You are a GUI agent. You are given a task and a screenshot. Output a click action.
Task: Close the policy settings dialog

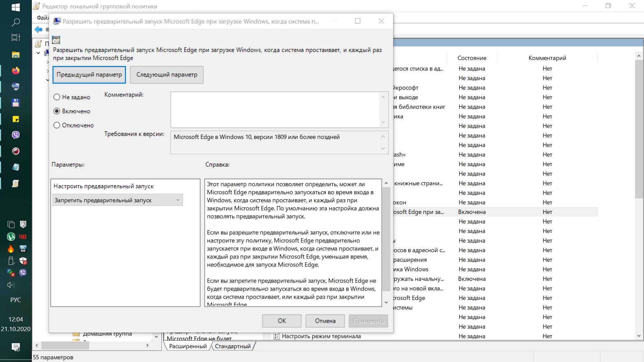(x=381, y=21)
